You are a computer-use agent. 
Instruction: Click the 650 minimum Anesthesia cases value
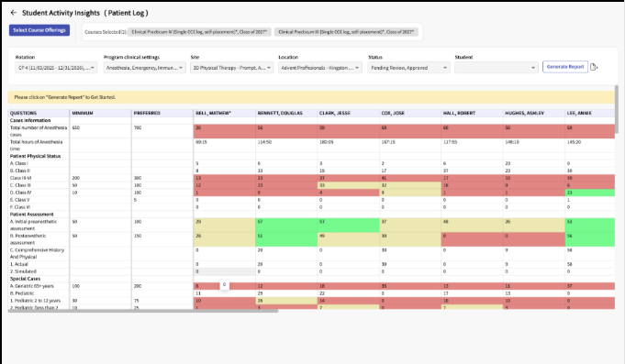point(76,127)
